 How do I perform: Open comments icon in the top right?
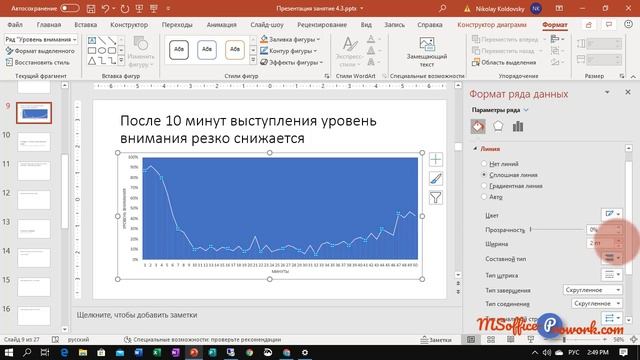(x=609, y=25)
